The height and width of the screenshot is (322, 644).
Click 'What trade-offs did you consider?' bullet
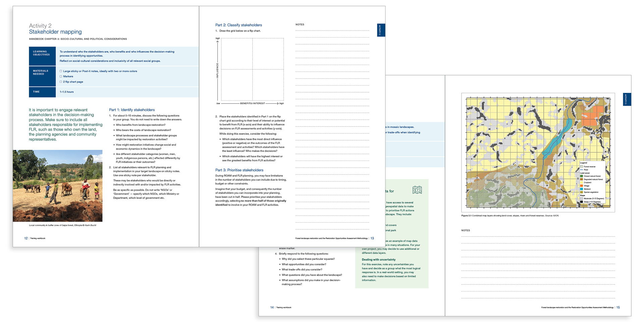click(x=302, y=270)
